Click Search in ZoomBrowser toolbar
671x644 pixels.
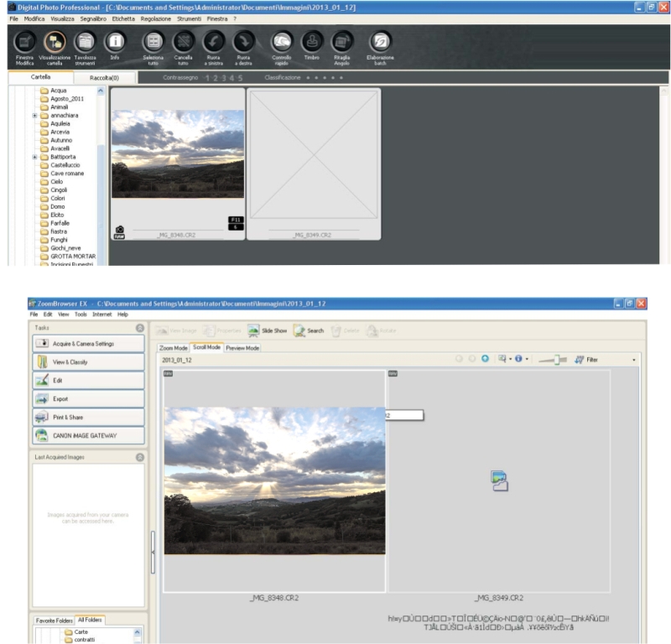click(x=309, y=330)
